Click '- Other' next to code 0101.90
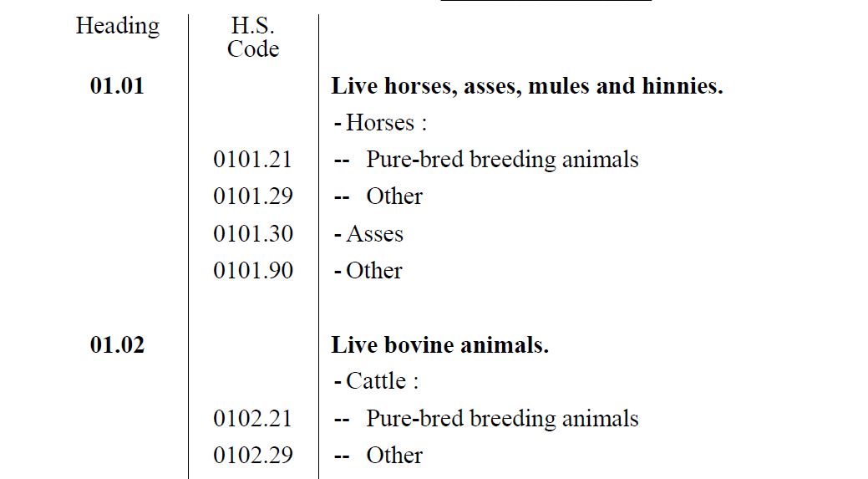The image size is (868, 479). [x=368, y=270]
